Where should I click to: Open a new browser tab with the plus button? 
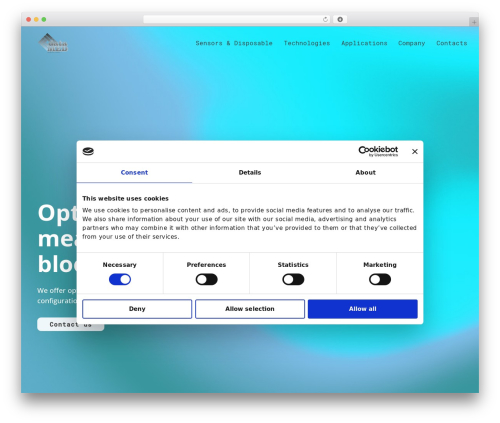coord(474,22)
